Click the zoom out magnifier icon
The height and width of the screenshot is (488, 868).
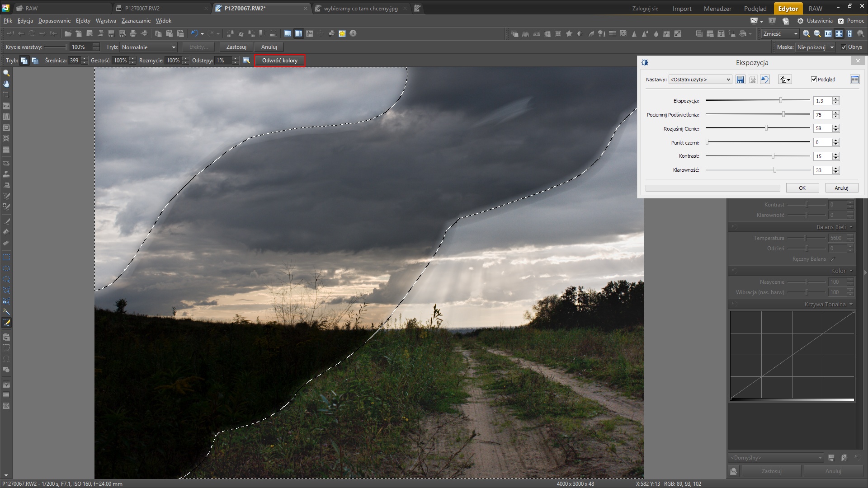(817, 34)
